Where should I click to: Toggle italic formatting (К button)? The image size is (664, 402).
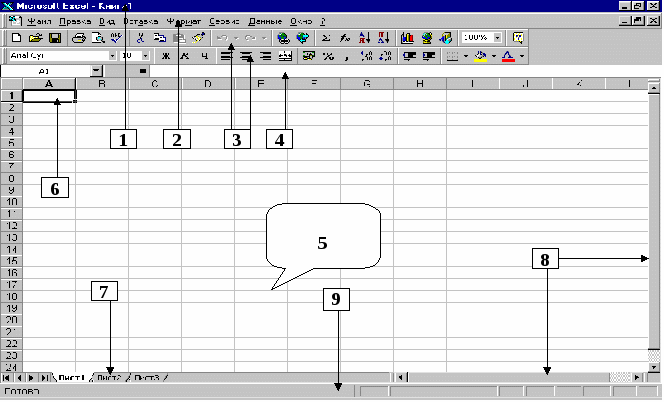pyautogui.click(x=185, y=56)
